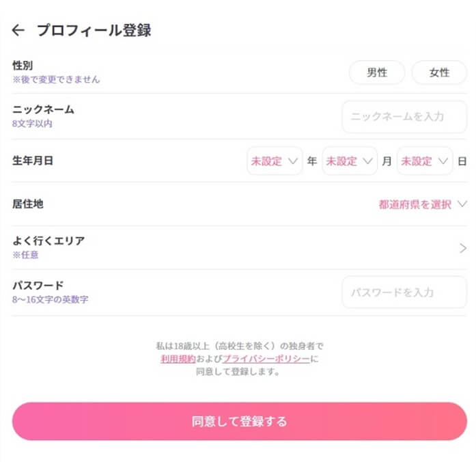Click chevron on birth month selector

(369, 162)
